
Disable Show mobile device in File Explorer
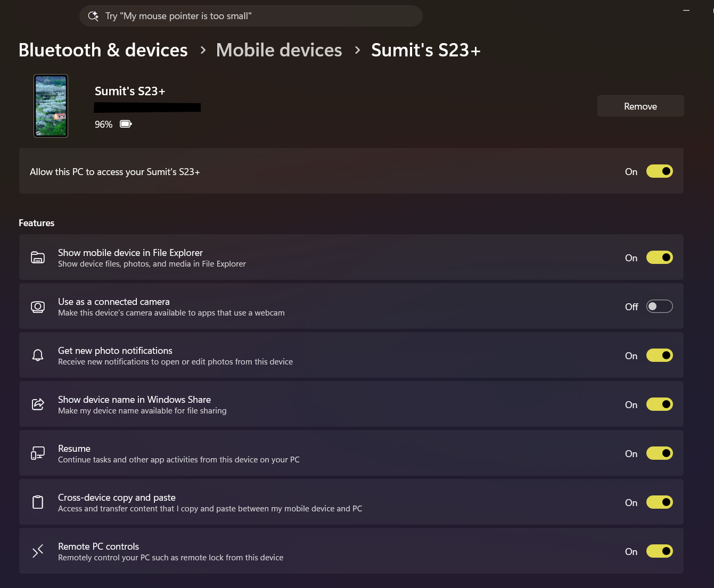pyautogui.click(x=659, y=258)
